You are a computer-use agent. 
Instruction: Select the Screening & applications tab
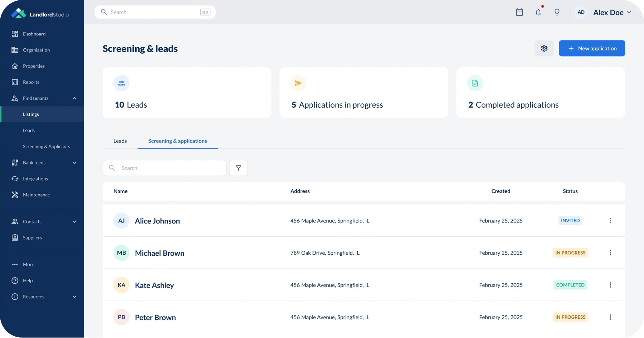pos(178,141)
